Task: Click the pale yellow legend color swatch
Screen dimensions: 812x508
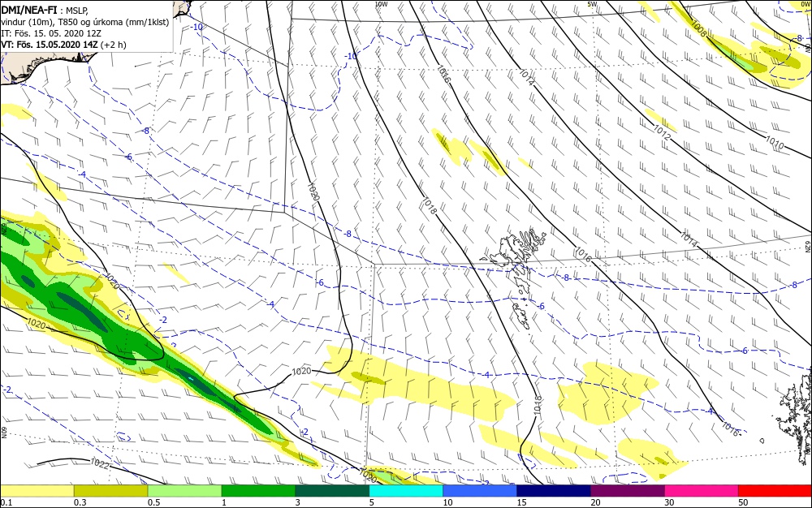Action: tap(37, 491)
